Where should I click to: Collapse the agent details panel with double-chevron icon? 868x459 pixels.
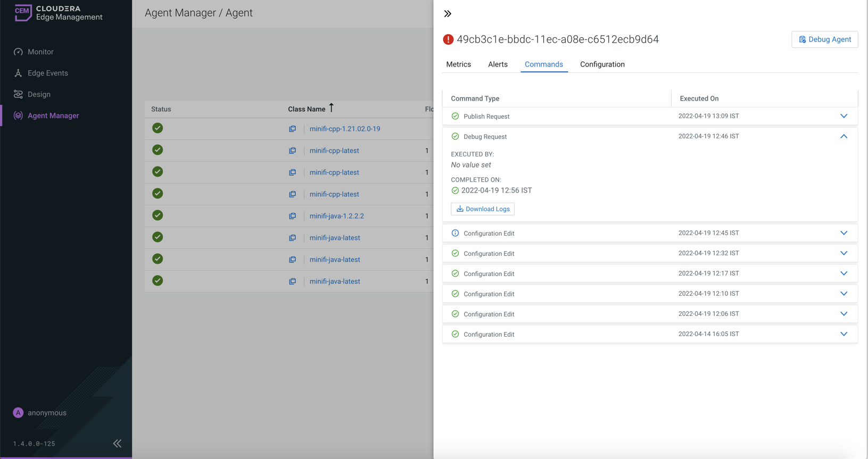448,14
